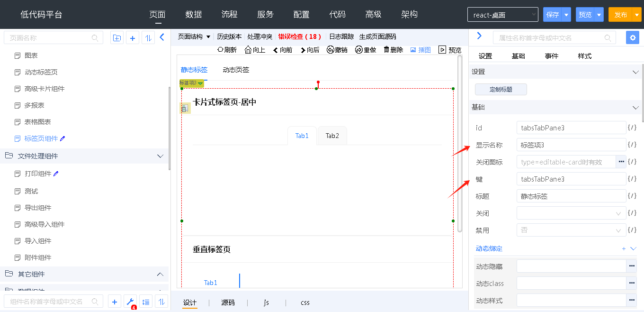Collapse the 设置 section in properties
Viewport: 644px width, 312px height.
[x=635, y=72]
